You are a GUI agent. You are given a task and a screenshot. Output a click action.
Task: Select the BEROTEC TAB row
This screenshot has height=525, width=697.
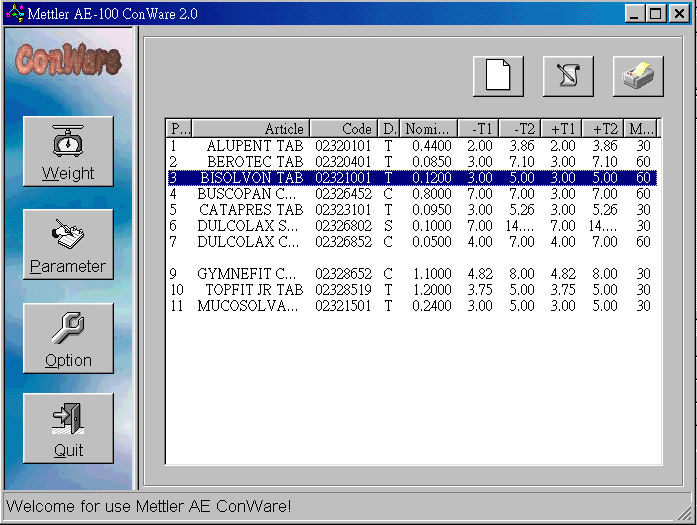pos(412,162)
